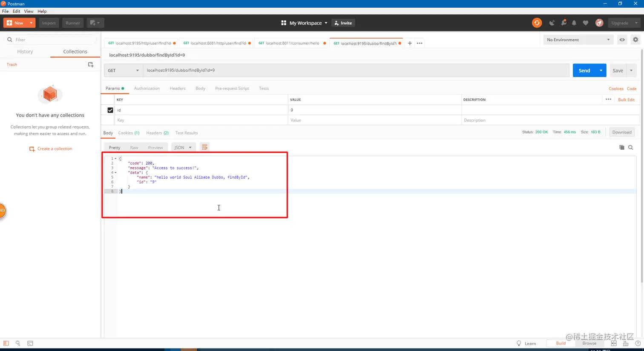
Task: Open the My Workspace dropdown
Action: pos(308,23)
